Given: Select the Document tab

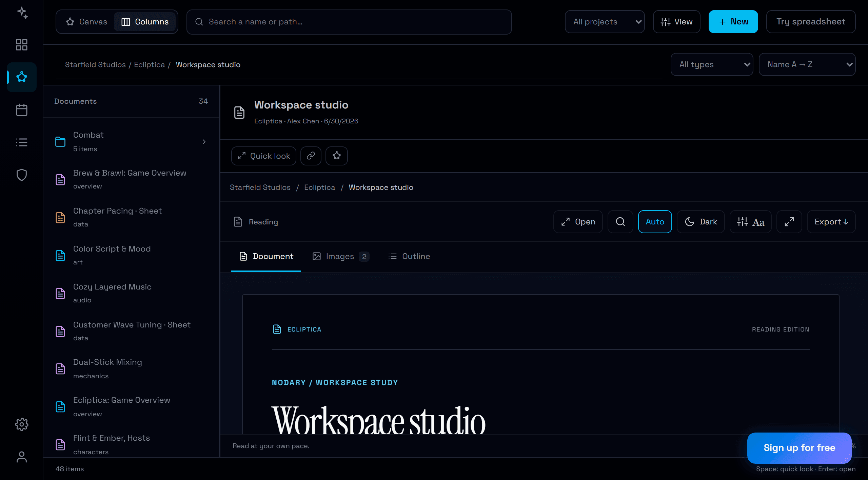Looking at the screenshot, I should [x=266, y=256].
